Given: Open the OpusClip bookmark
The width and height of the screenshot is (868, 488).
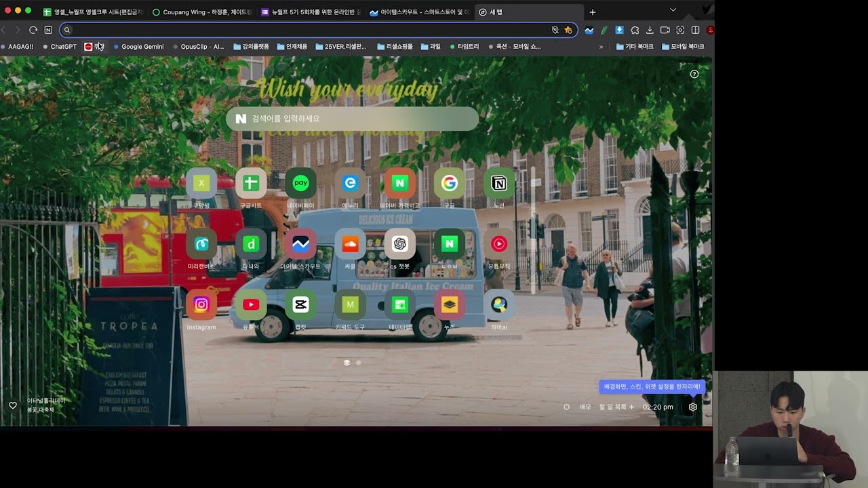Looking at the screenshot, I should tap(198, 47).
